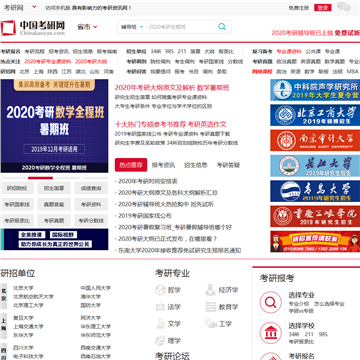Click the red 选择专业 magnifier circle icon

point(271,302)
